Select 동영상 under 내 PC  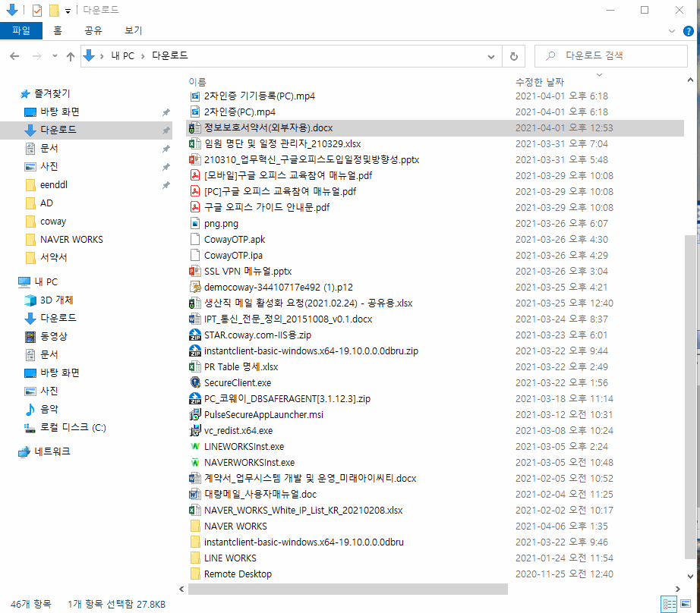click(x=54, y=336)
